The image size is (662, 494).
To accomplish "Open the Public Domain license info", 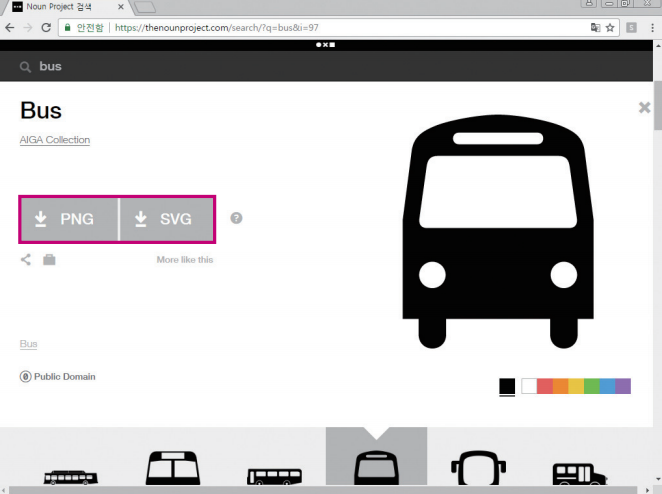I will 57,376.
